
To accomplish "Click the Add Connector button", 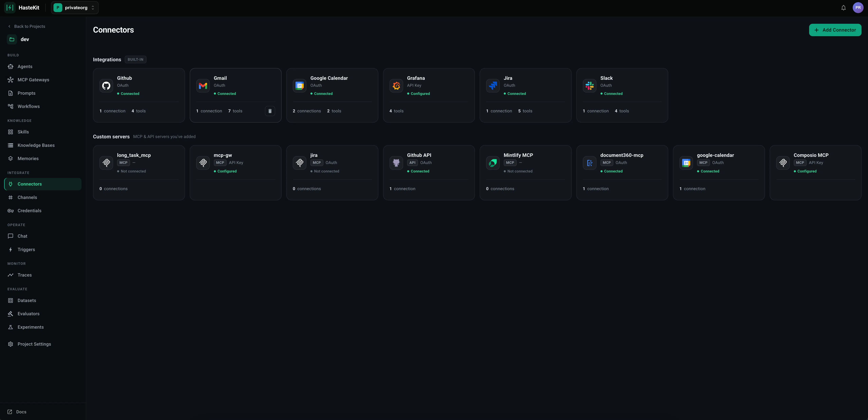I will pyautogui.click(x=835, y=30).
